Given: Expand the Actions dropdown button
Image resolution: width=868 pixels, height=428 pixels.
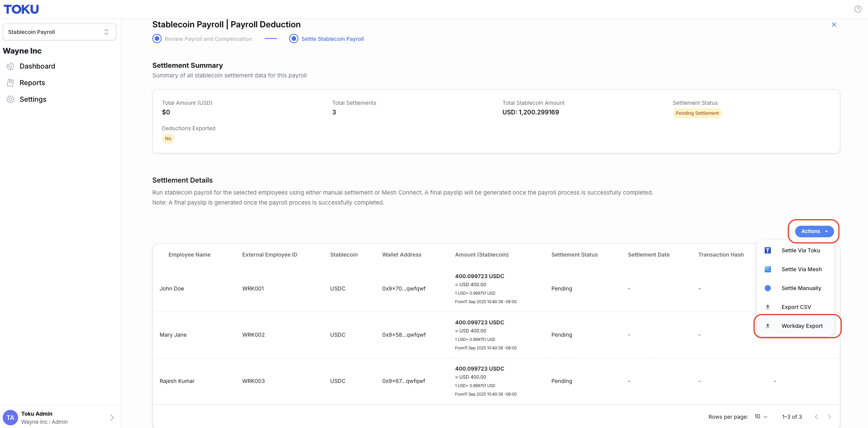Looking at the screenshot, I should [x=814, y=232].
